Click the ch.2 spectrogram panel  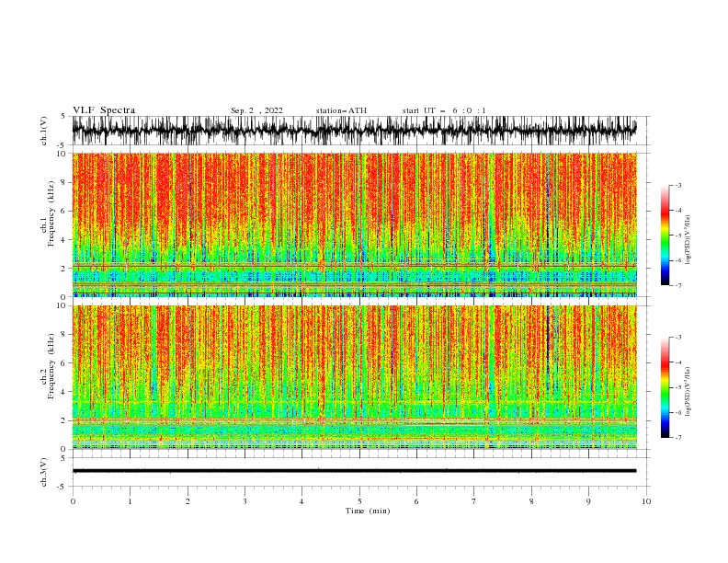click(355, 377)
